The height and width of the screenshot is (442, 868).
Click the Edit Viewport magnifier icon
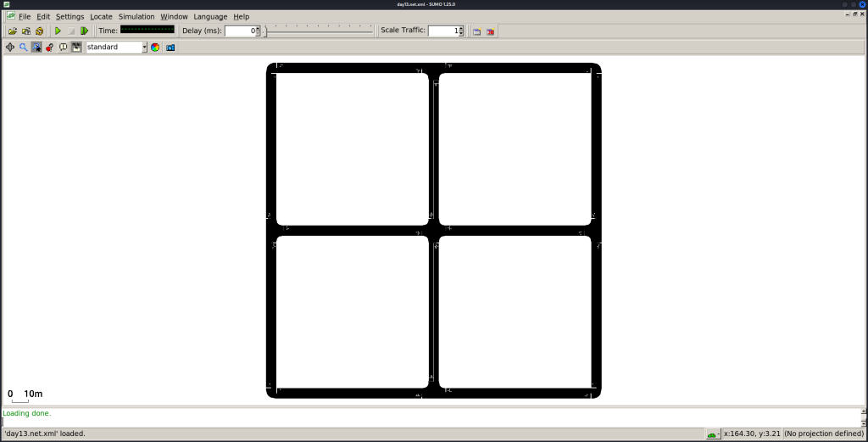(x=23, y=47)
